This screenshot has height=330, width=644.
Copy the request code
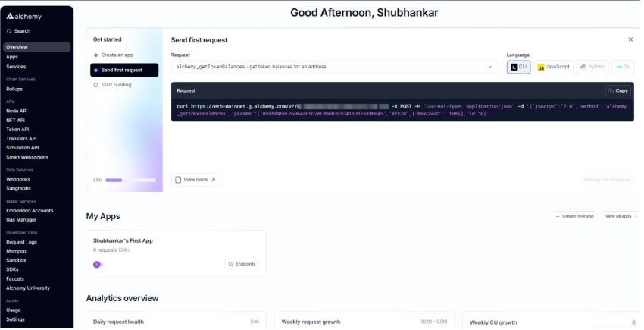click(618, 90)
